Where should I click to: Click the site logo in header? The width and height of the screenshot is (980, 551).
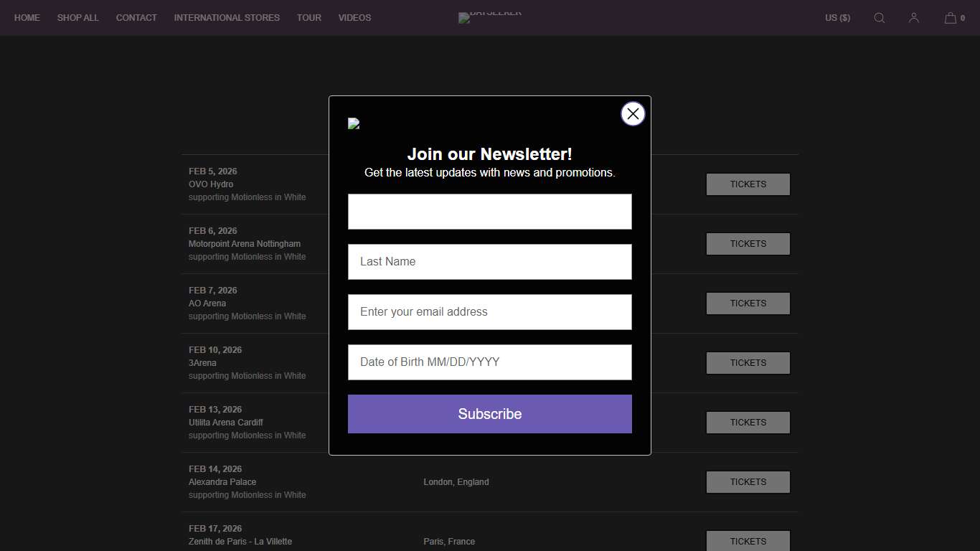490,17
